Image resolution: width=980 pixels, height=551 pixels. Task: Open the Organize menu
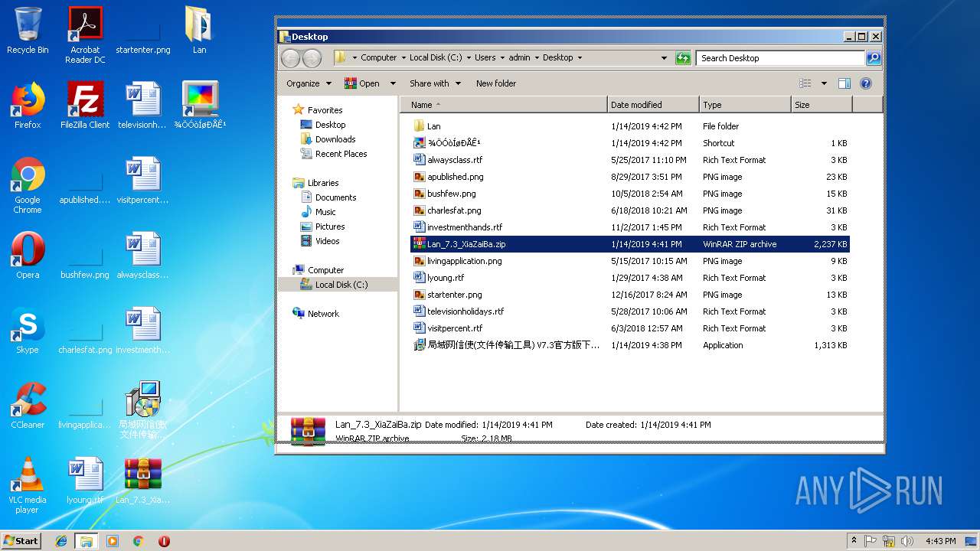pos(309,83)
